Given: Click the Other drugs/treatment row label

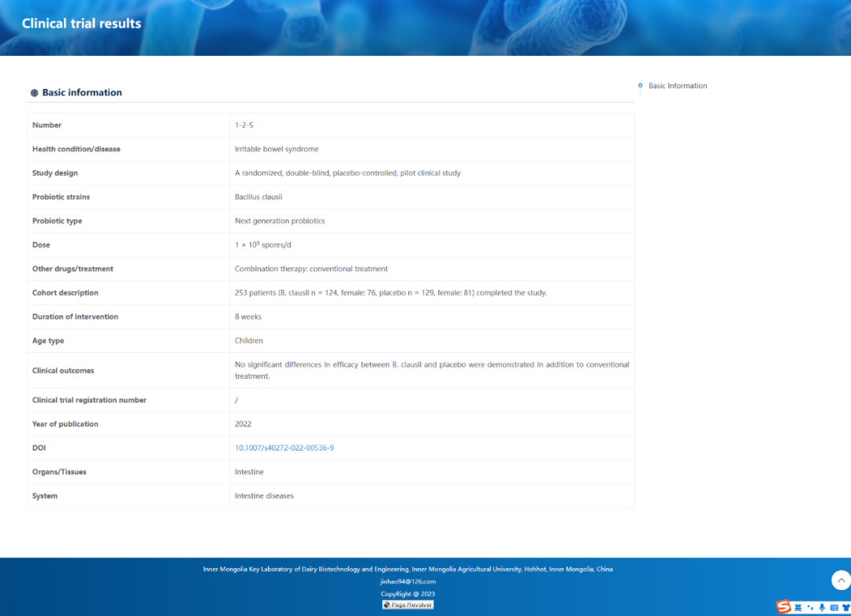Looking at the screenshot, I should click(72, 269).
